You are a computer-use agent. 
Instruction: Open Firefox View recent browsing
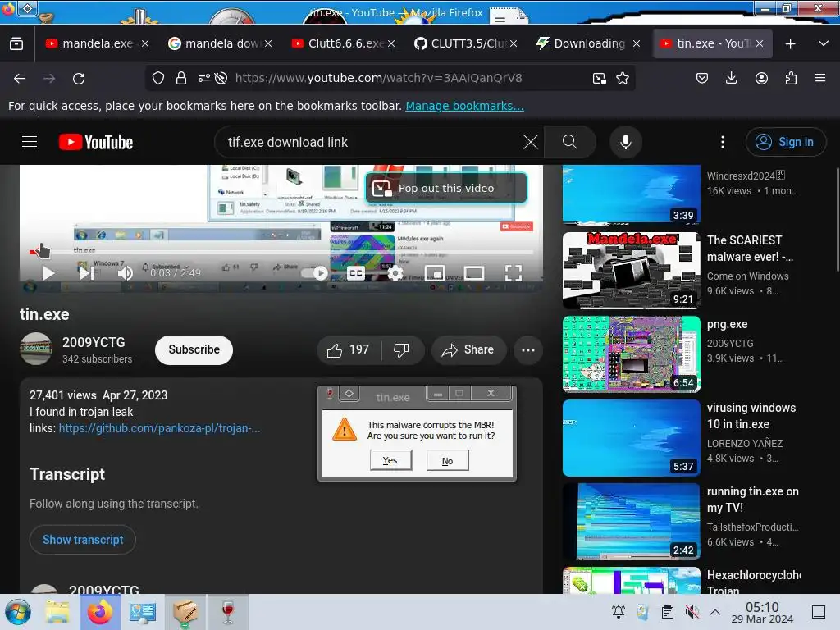[16, 43]
